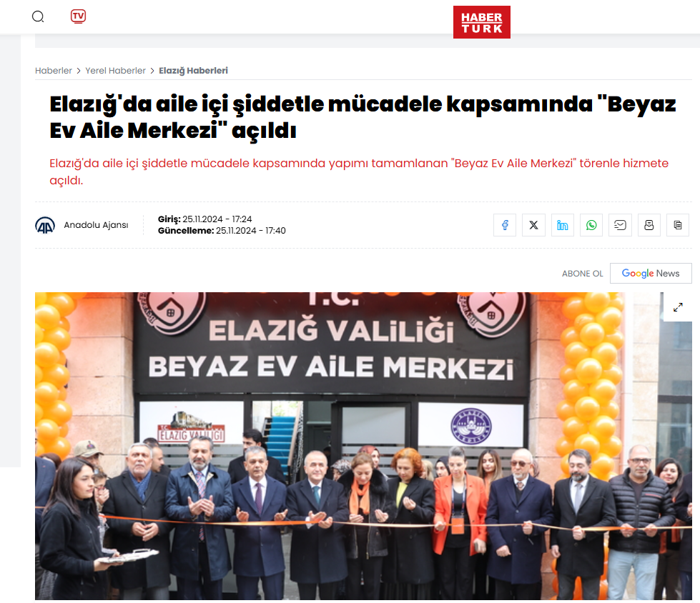Click the Anadolu Ajansı AA logo
This screenshot has width=700, height=603.
[45, 225]
